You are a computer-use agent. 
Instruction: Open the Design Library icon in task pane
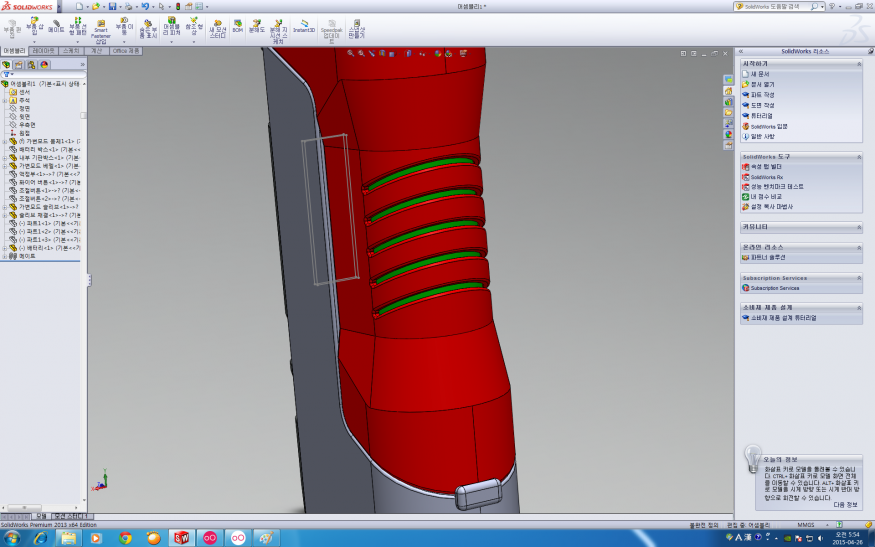click(x=728, y=102)
